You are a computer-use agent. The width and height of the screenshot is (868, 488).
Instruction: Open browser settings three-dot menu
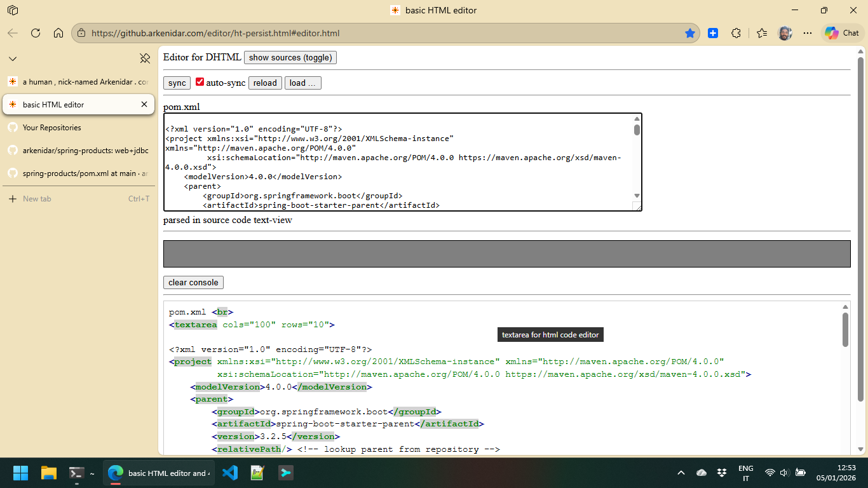coord(808,33)
